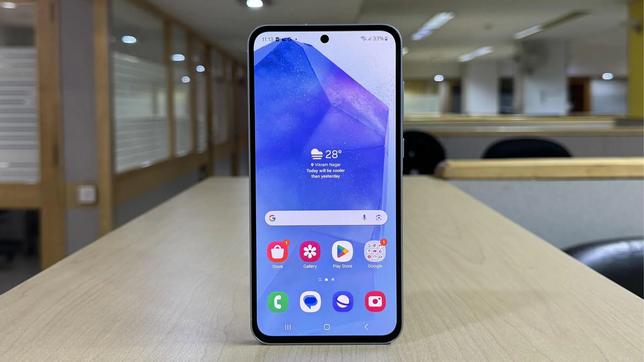Image resolution: width=644 pixels, height=362 pixels.
Task: Toggle the recent apps button
Action: [287, 326]
